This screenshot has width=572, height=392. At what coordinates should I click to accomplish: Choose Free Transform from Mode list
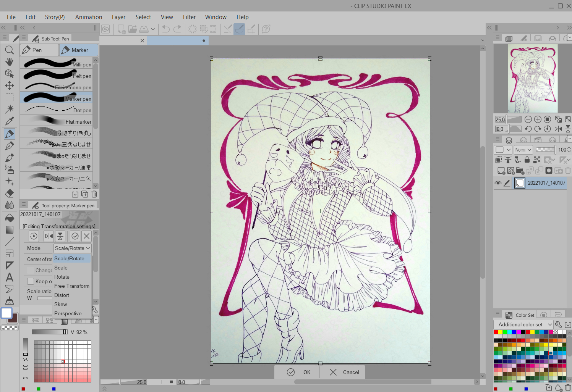click(71, 286)
